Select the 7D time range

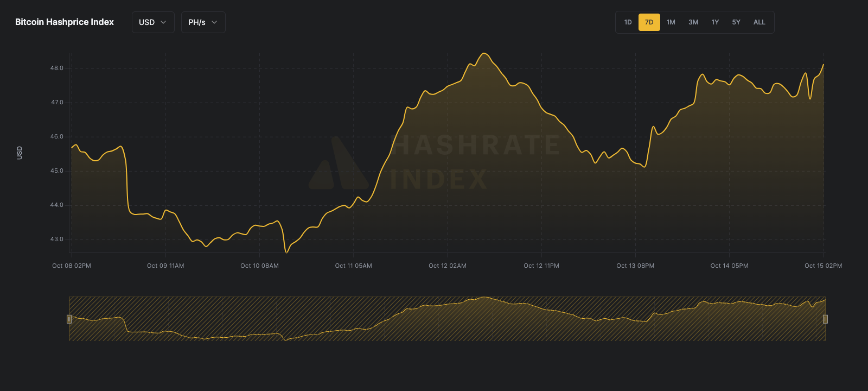coord(649,22)
